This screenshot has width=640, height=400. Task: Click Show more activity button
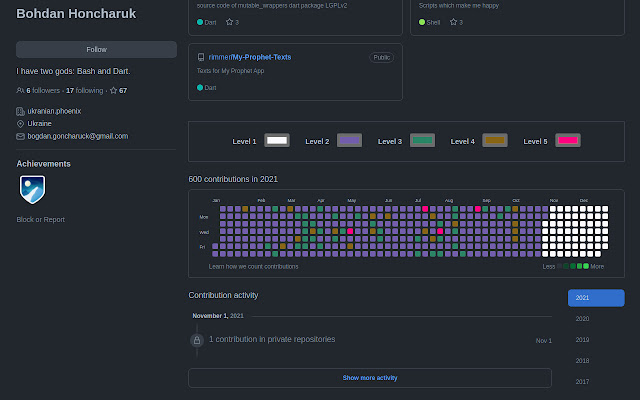(370, 378)
